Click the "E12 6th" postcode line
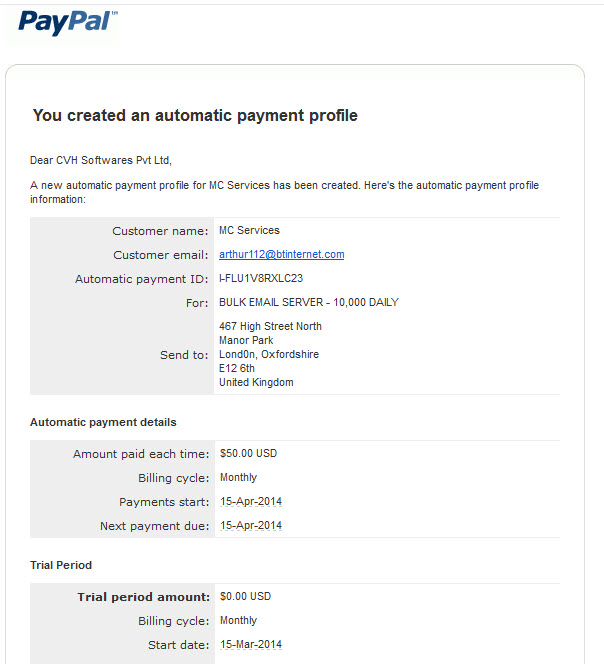 237,368
